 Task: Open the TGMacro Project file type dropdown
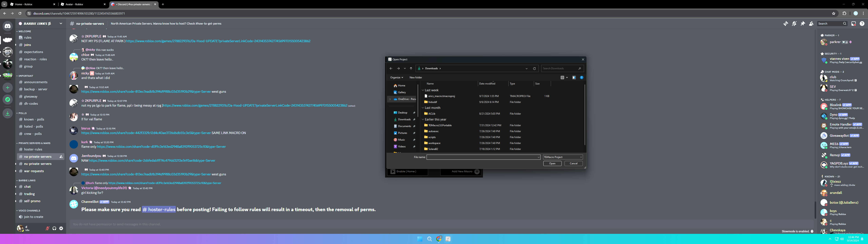563,157
